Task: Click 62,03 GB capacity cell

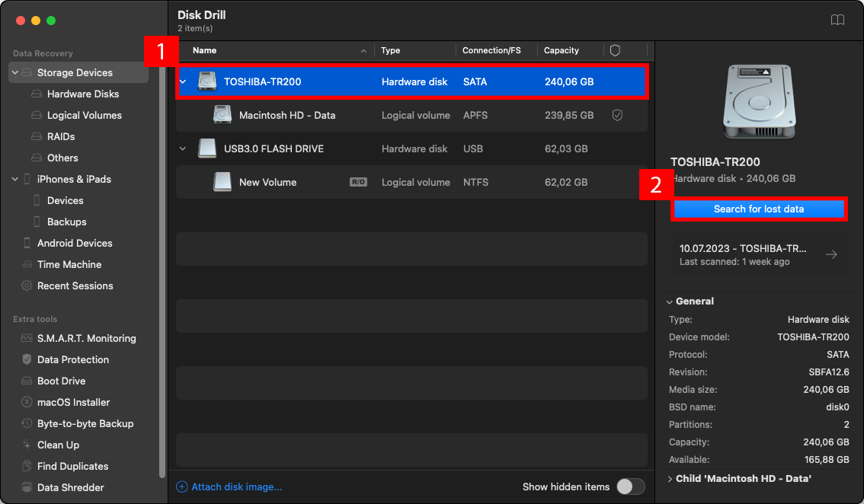Action: [x=566, y=148]
